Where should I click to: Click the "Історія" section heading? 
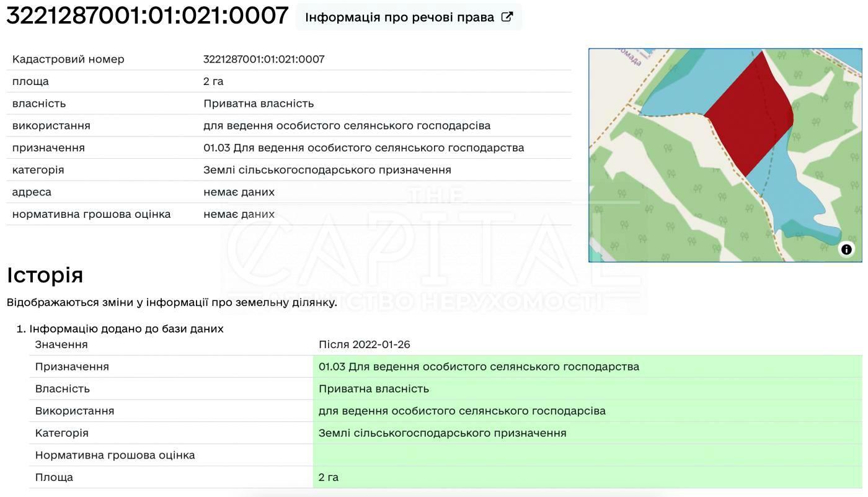(45, 275)
